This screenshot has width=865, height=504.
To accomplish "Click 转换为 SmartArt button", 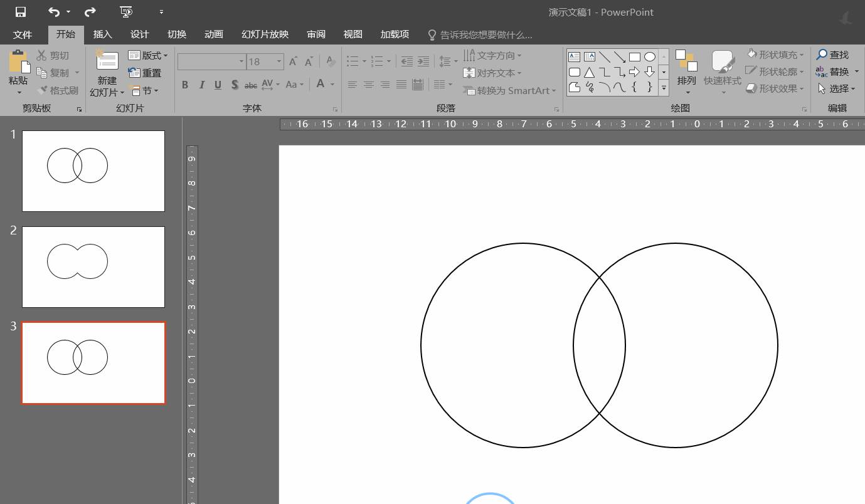I will [x=510, y=90].
